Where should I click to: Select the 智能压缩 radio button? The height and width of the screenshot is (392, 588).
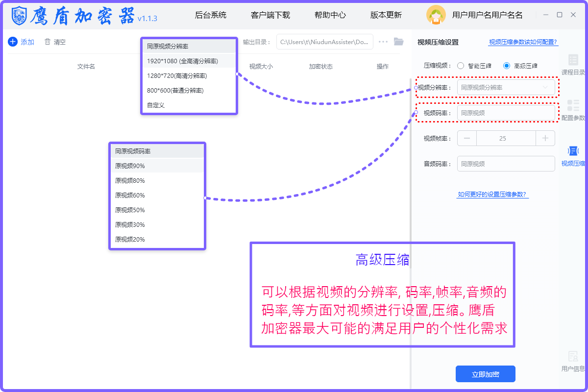461,66
